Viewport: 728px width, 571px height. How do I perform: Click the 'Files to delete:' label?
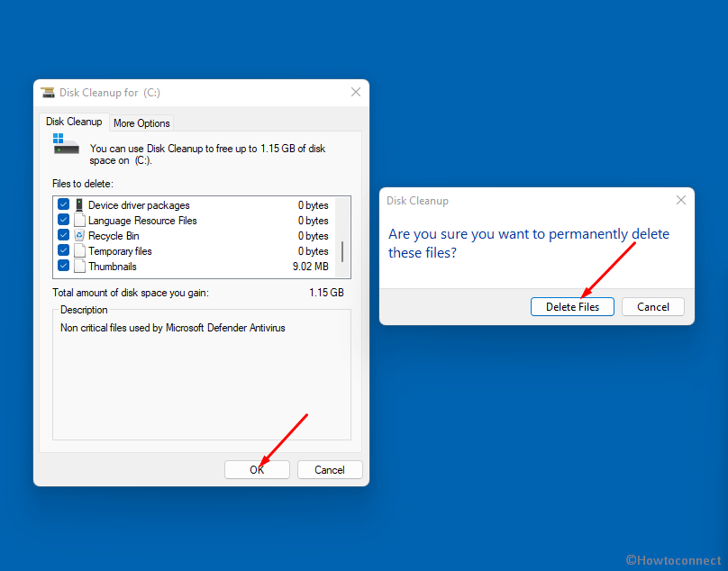point(83,184)
